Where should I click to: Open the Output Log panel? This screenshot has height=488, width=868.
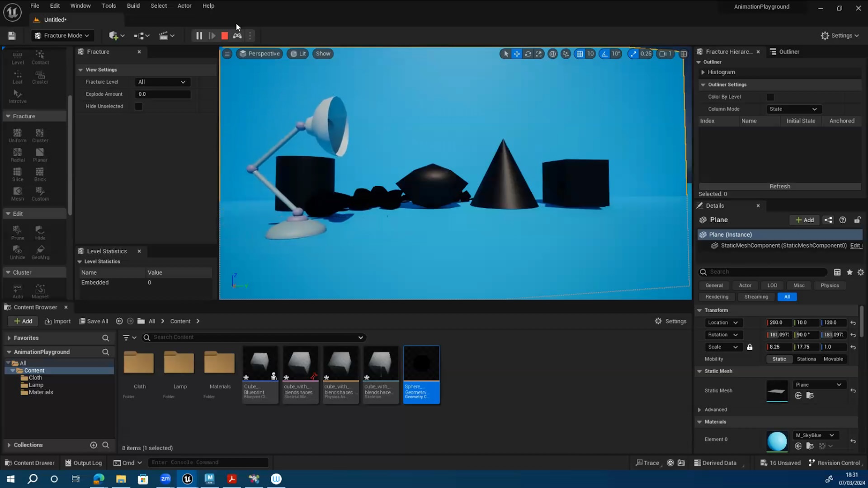[x=83, y=463]
